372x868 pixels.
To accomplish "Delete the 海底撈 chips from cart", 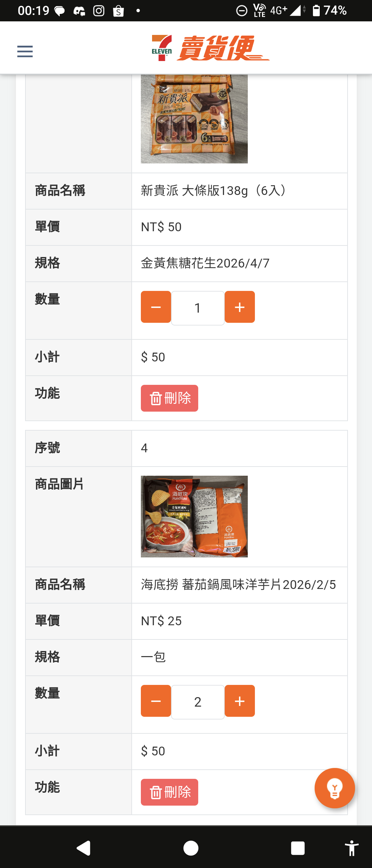I will tap(169, 792).
